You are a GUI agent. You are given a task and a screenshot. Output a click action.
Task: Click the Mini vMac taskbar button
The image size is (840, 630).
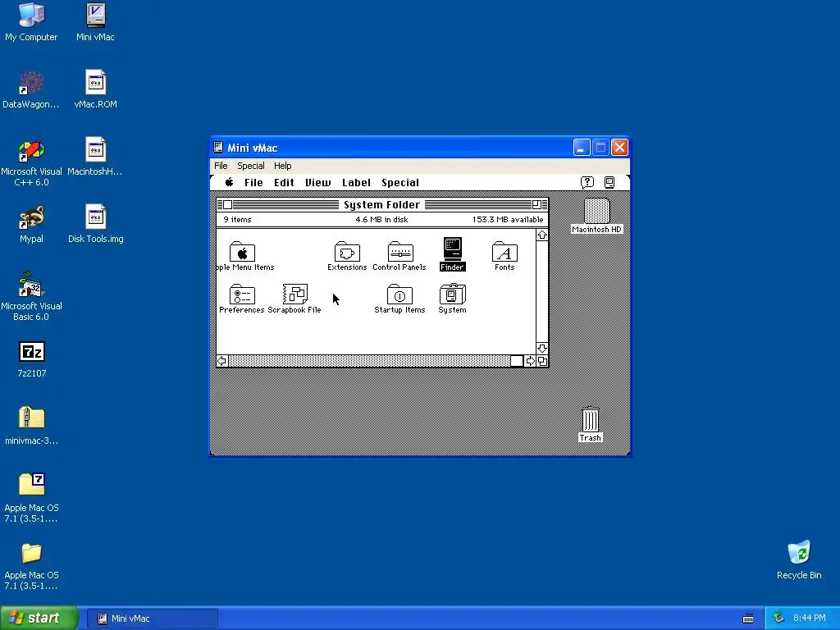tap(152, 619)
